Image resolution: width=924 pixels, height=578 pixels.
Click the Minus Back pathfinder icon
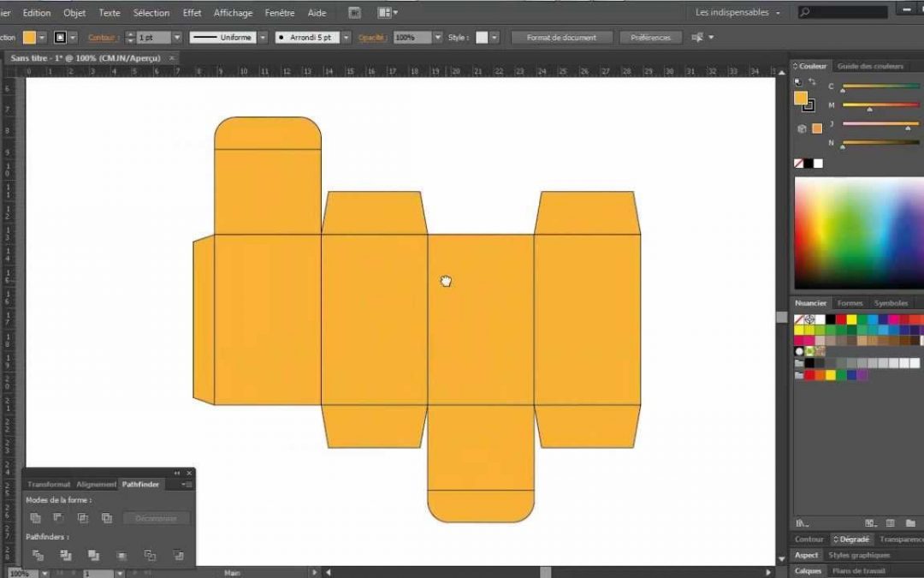pyautogui.click(x=178, y=555)
